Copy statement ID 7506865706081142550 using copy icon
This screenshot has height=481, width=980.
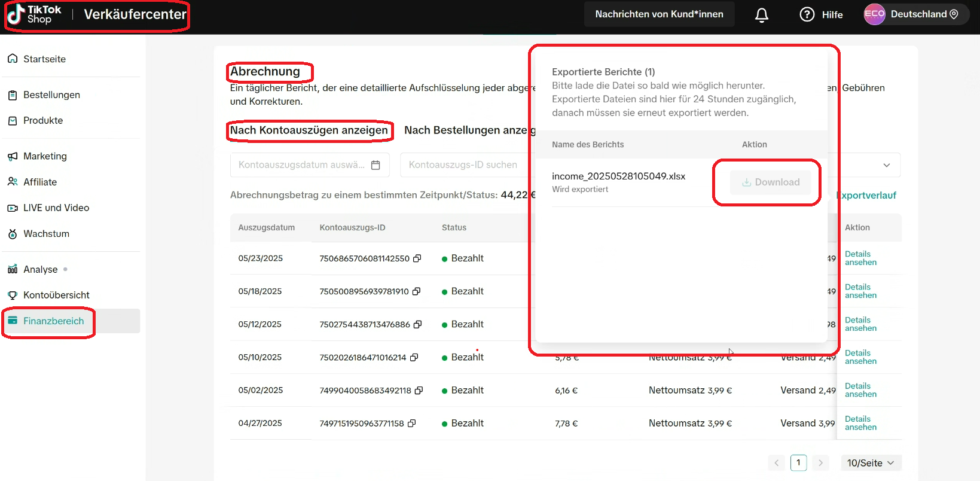tap(417, 258)
